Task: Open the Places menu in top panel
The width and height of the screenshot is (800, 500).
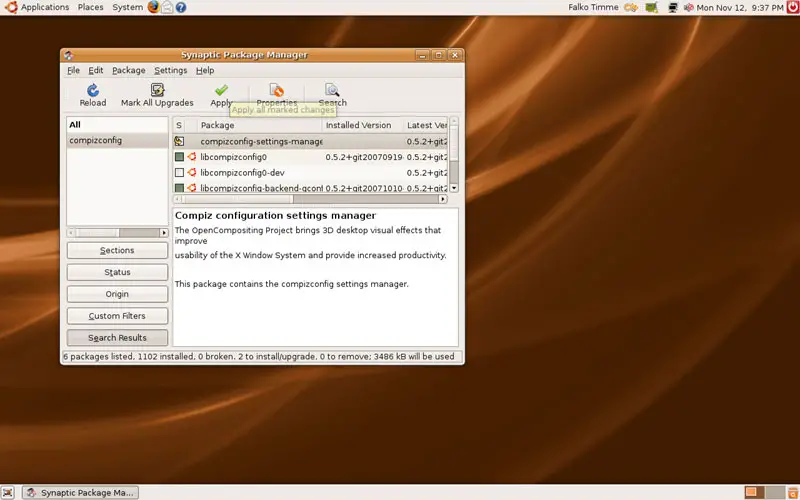Action: click(90, 7)
